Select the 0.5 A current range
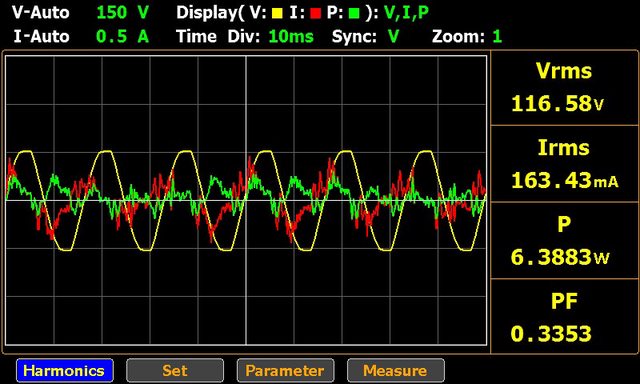The image size is (640, 384). pyautogui.click(x=122, y=37)
